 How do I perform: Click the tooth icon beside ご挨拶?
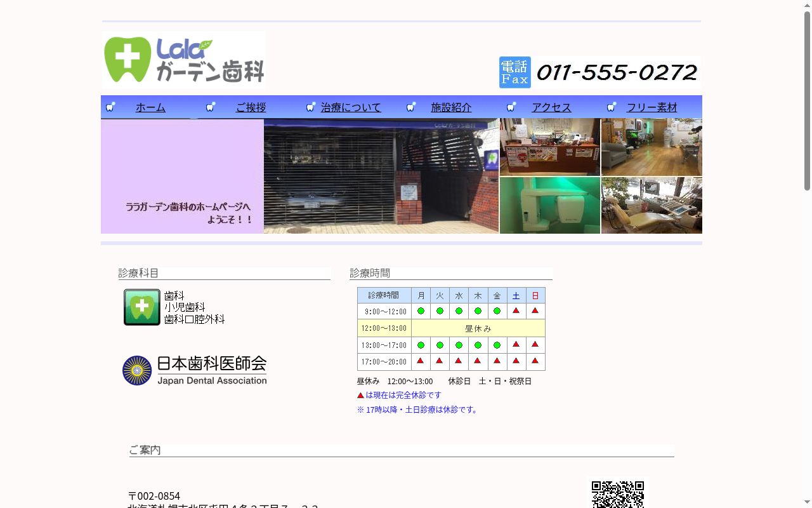211,107
